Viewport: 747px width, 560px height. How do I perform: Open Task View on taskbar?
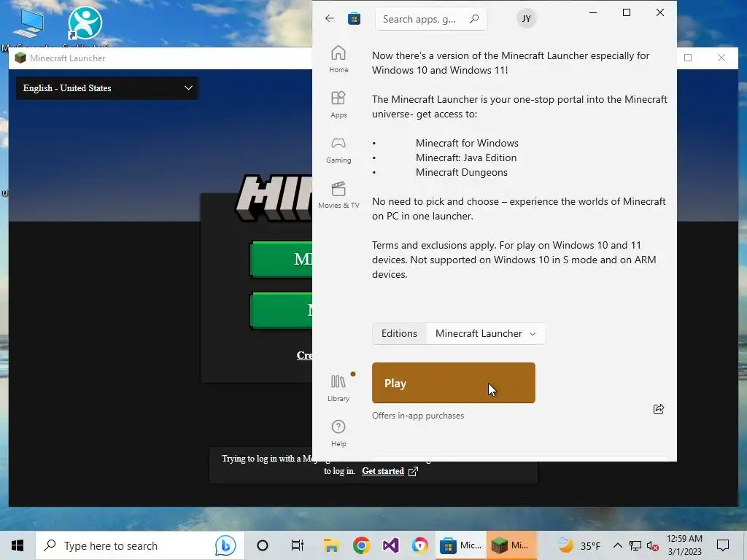298,545
